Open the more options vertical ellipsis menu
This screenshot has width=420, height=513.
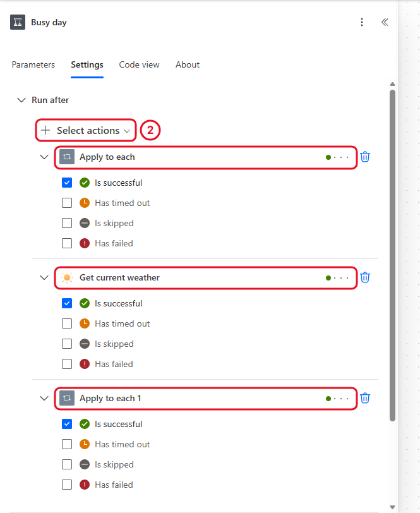click(x=362, y=22)
